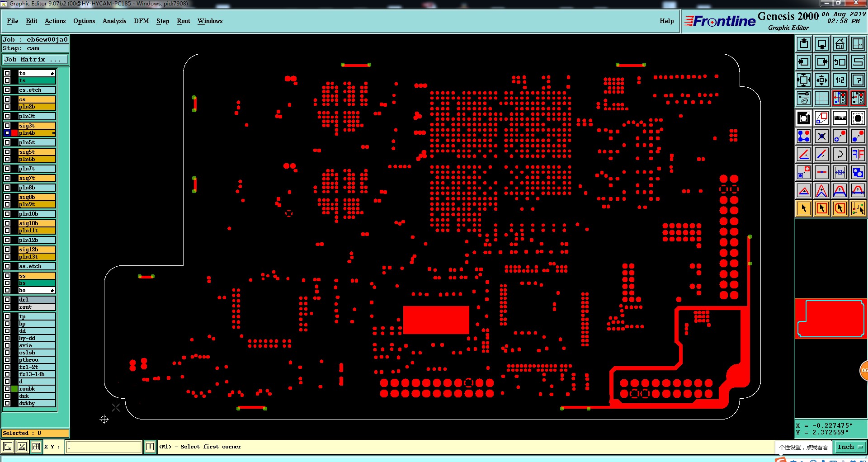Click the marker on layer 'to' row

(x=52, y=73)
